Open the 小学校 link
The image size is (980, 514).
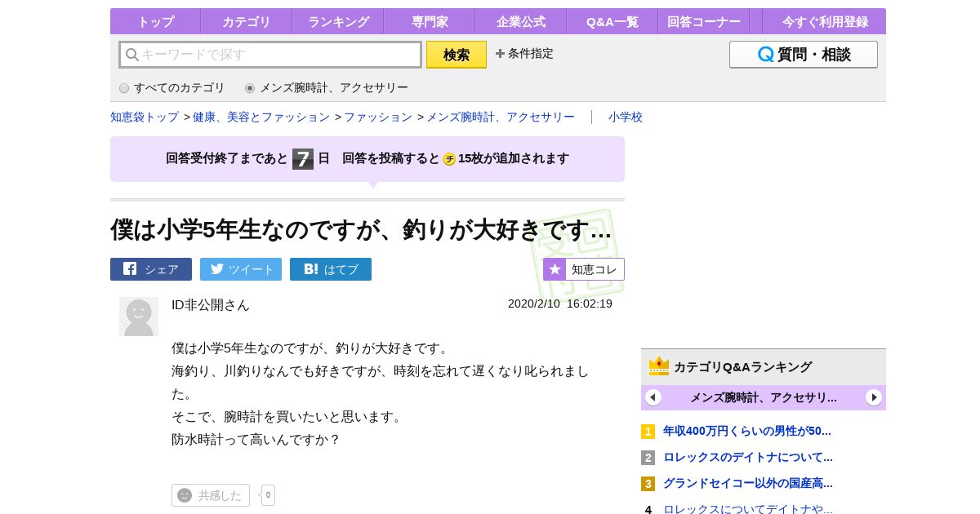[x=626, y=117]
